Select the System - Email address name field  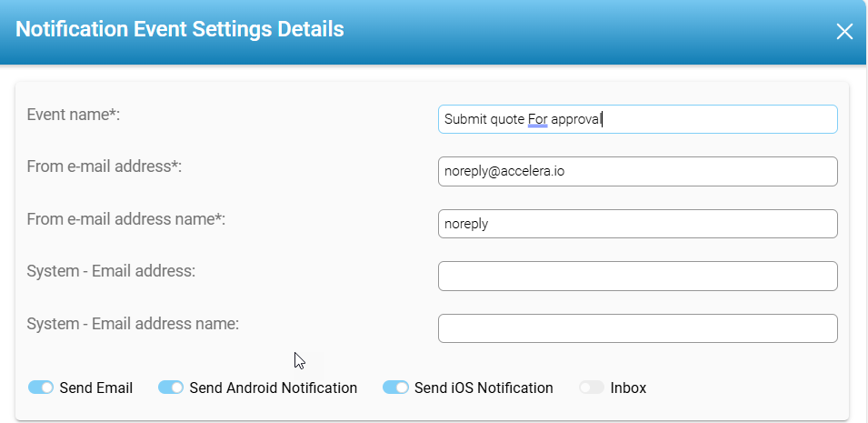pyautogui.click(x=636, y=328)
